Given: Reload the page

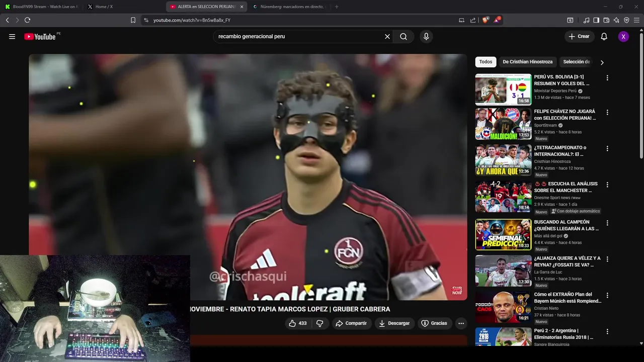Looking at the screenshot, I should [27, 20].
